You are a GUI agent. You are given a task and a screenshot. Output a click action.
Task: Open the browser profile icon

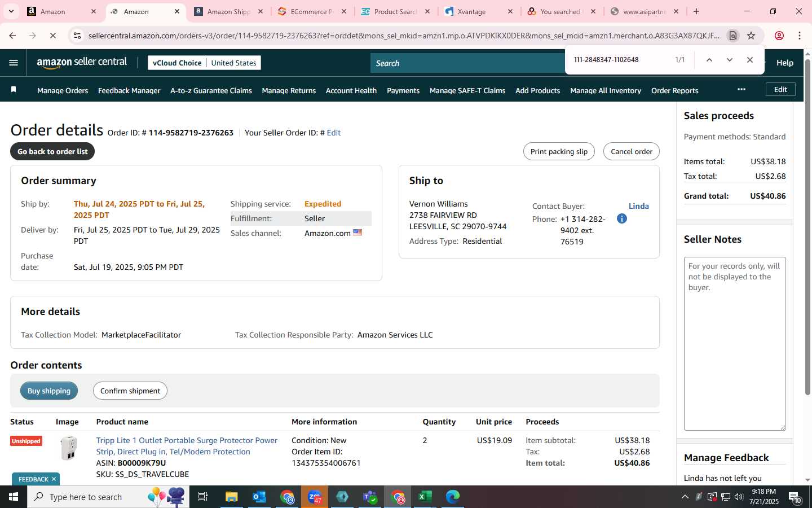pyautogui.click(x=779, y=36)
